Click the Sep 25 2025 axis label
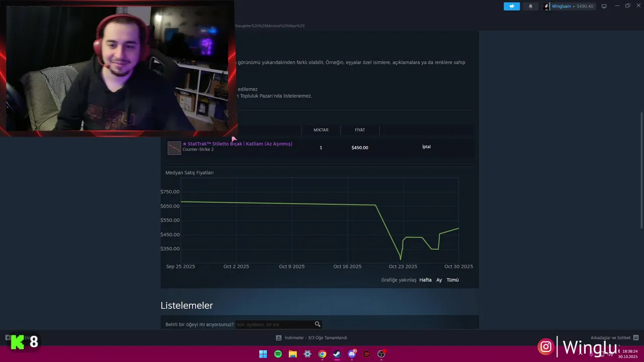644x362 pixels. point(181,266)
